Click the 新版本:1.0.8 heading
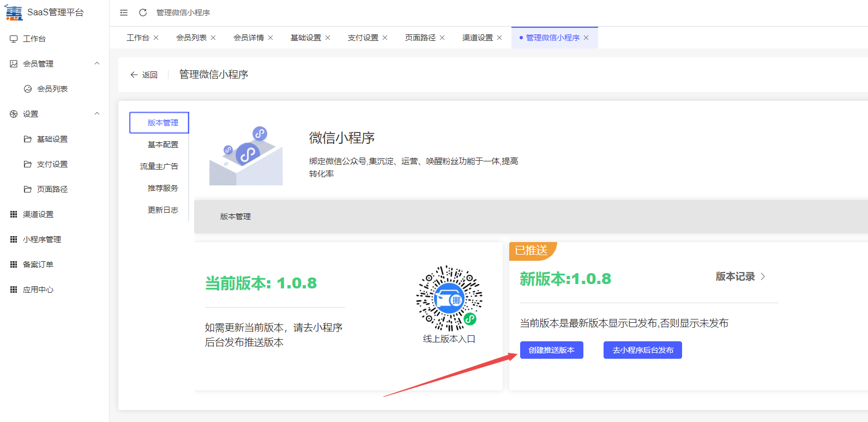The image size is (868, 422). pyautogui.click(x=565, y=279)
